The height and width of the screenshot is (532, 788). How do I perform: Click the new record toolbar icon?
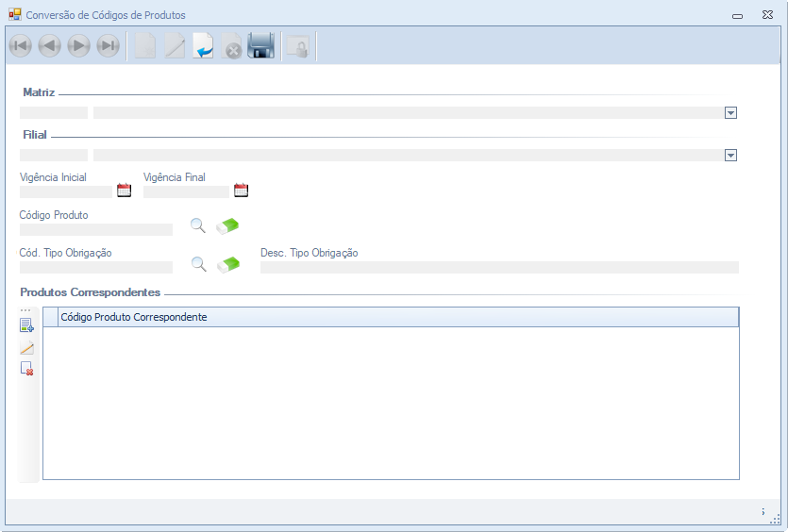145,46
